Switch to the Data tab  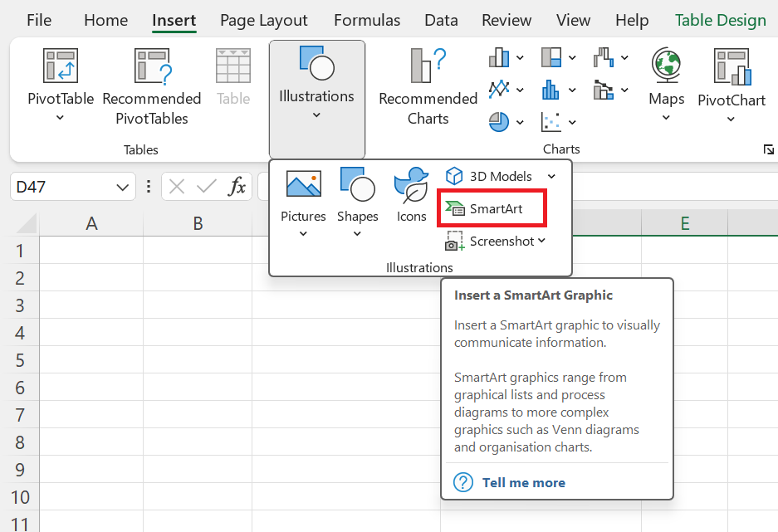pyautogui.click(x=441, y=20)
